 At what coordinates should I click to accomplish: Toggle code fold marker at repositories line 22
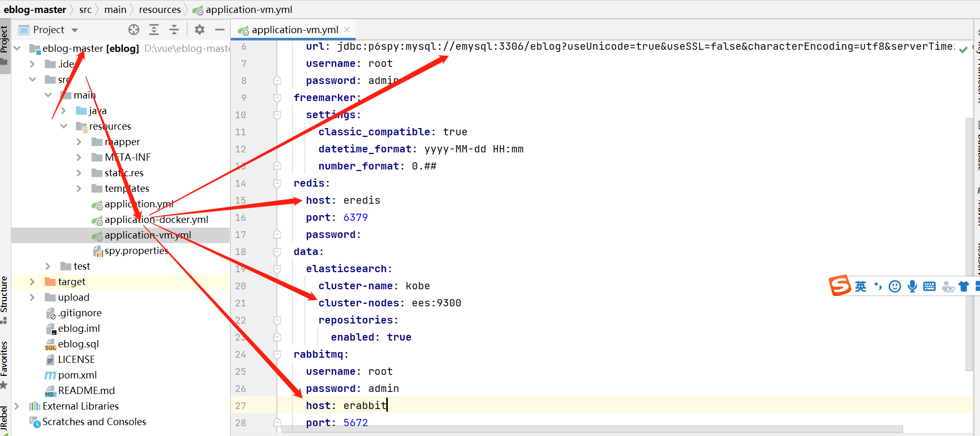click(x=277, y=320)
